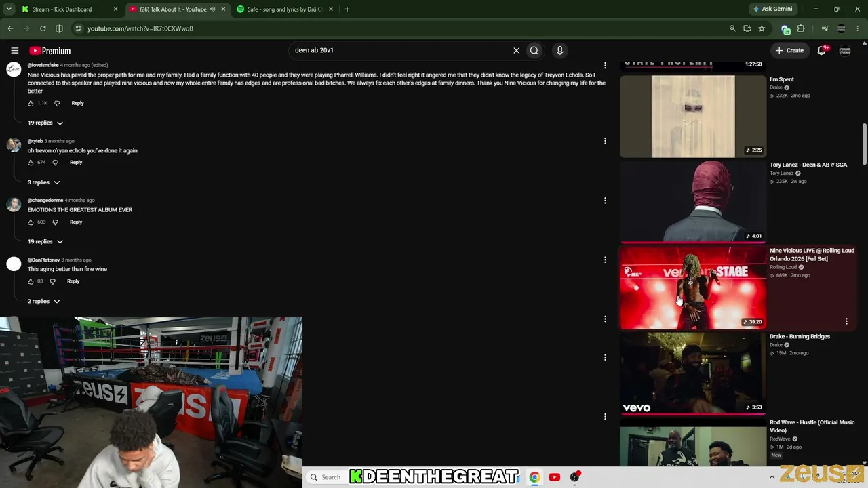Screen dimensions: 868x488
Task: Mute the Talk About It YouTube tab audio
Action: click(x=212, y=9)
